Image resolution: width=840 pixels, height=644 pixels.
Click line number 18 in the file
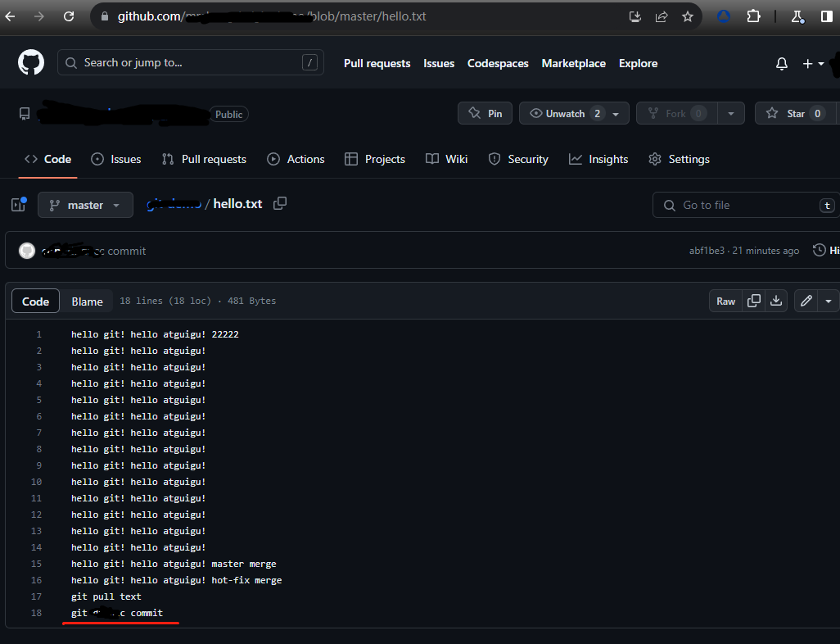(x=36, y=612)
